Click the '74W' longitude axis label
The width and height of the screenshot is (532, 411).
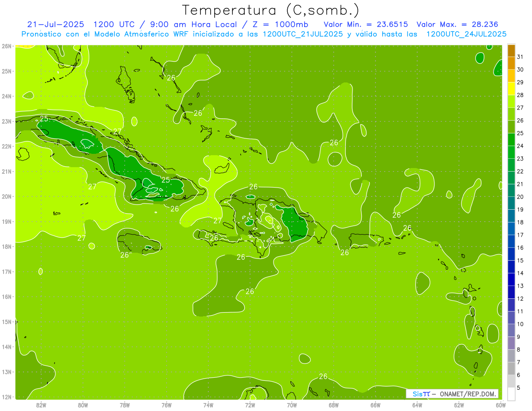tap(208, 405)
